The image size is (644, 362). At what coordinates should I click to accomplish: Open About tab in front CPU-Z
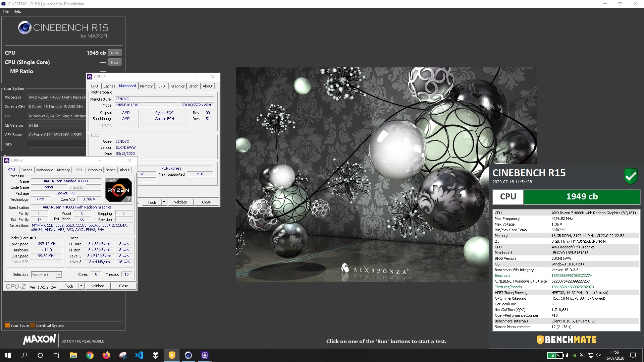125,170
